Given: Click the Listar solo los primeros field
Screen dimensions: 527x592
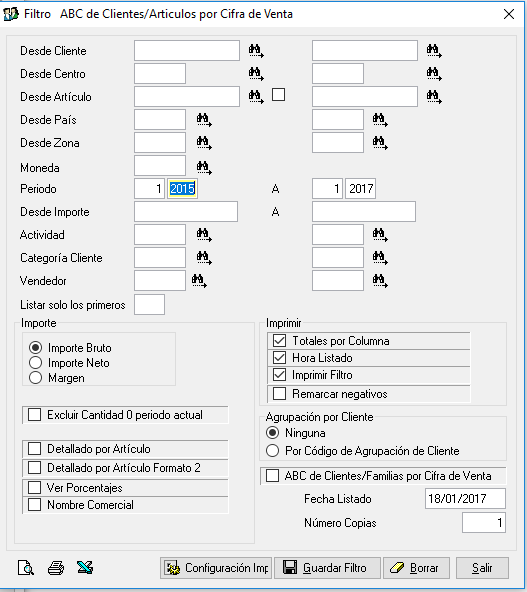Looking at the screenshot, I should tap(149, 304).
